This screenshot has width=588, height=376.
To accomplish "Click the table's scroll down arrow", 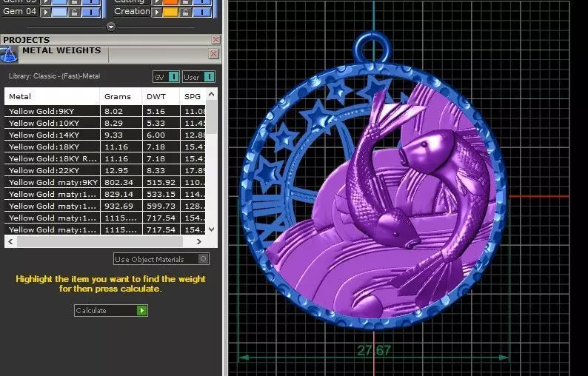I will pos(212,229).
